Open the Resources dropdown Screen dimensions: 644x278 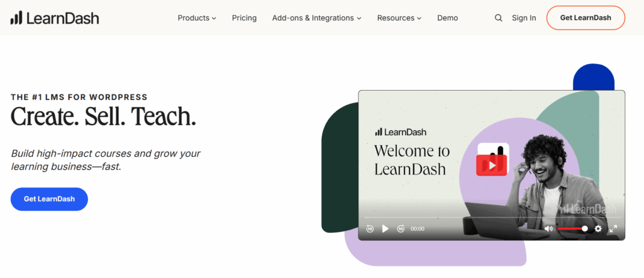(x=399, y=18)
